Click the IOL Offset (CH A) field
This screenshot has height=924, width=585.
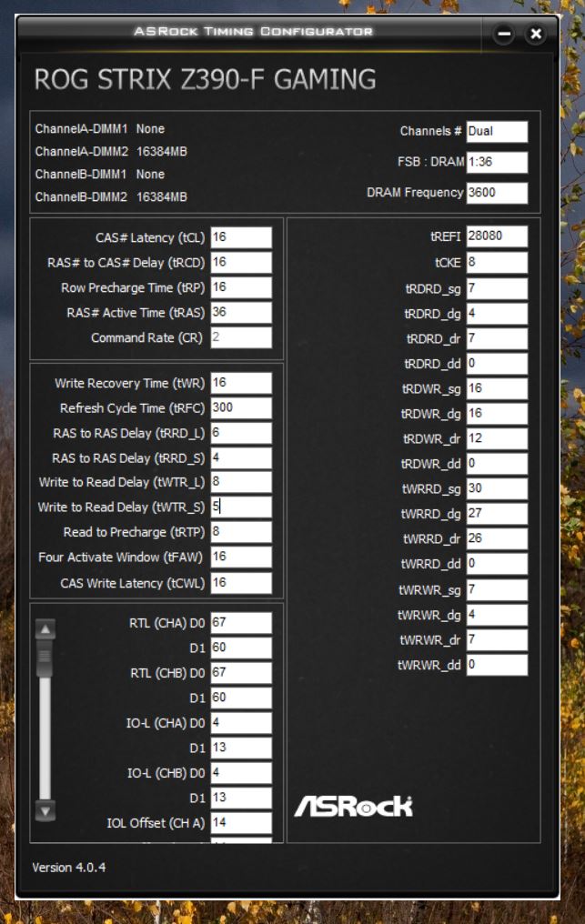[241, 823]
